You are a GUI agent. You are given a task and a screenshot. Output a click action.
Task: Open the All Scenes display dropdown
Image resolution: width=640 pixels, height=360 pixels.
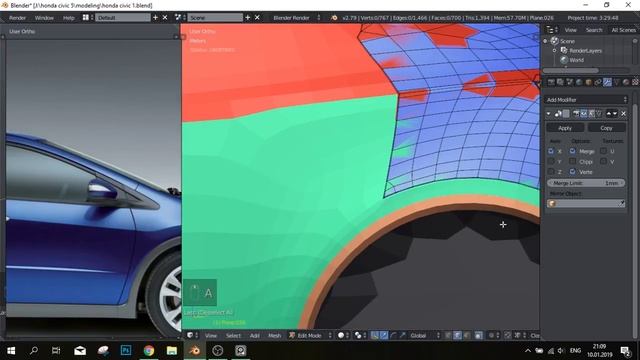(x=624, y=30)
